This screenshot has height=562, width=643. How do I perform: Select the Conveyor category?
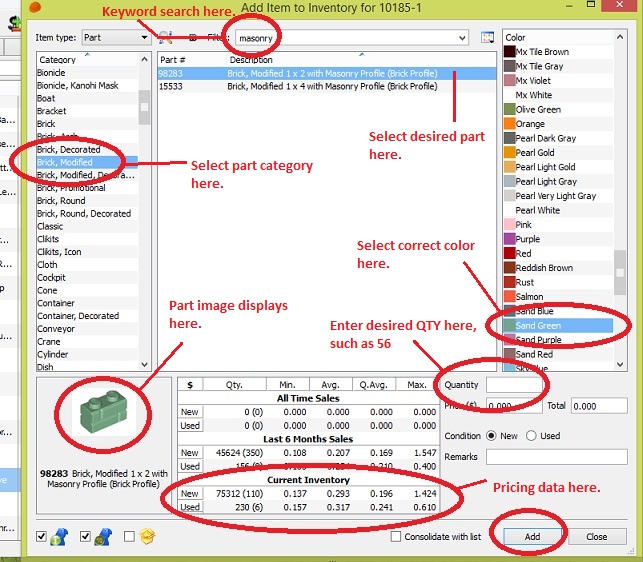coord(87,329)
